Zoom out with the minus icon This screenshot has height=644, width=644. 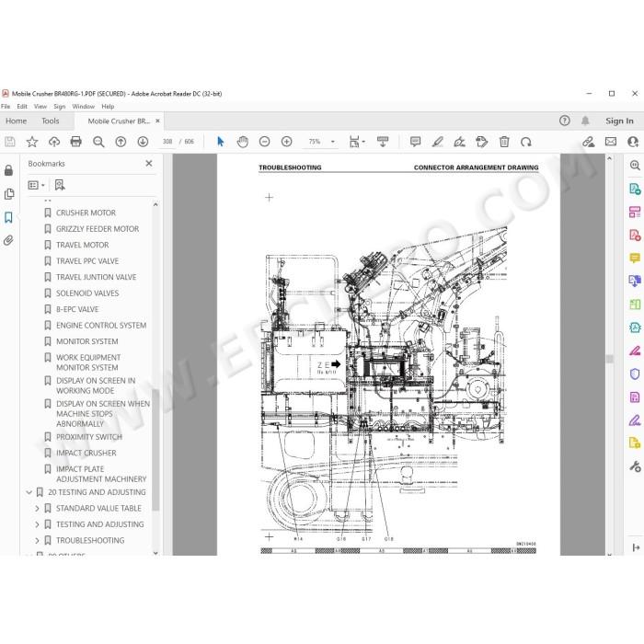click(x=265, y=142)
